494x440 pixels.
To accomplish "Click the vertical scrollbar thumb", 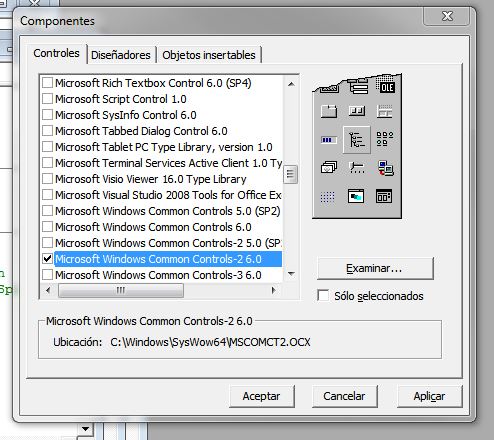I will tap(290, 174).
